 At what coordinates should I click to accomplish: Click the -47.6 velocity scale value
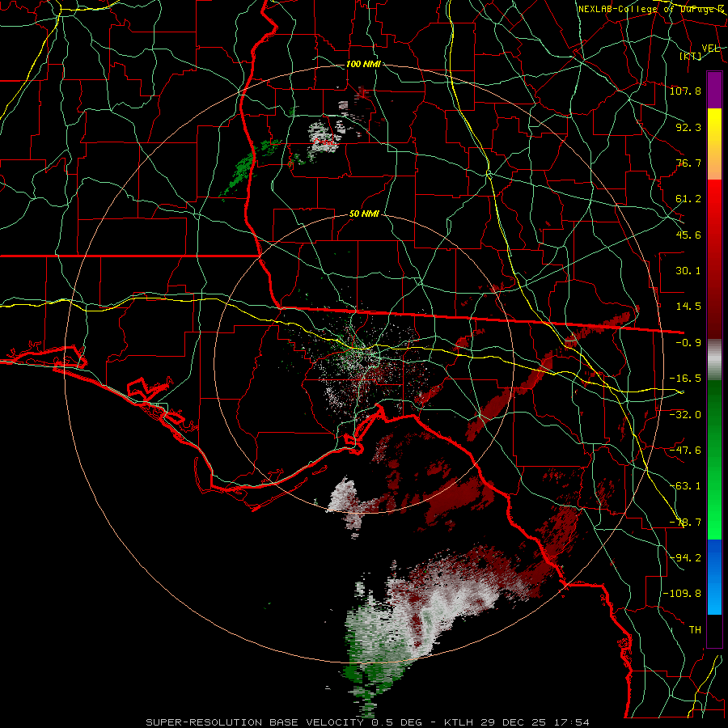tap(685, 451)
